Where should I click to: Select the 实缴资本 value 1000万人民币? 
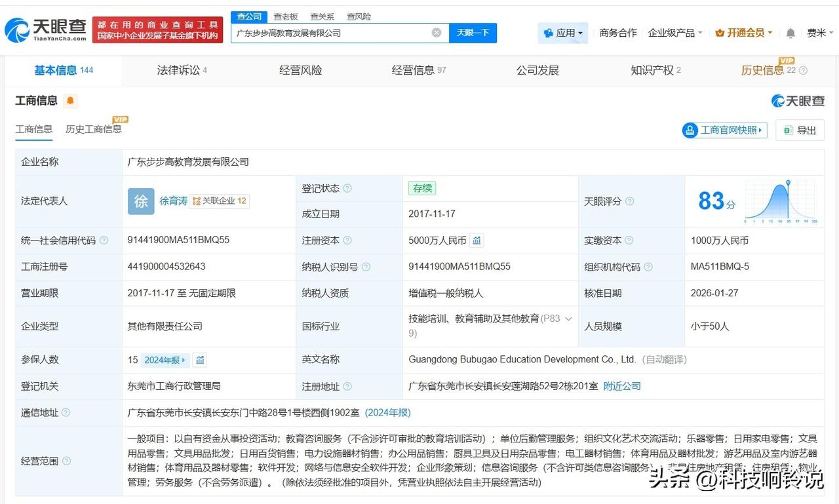[720, 241]
